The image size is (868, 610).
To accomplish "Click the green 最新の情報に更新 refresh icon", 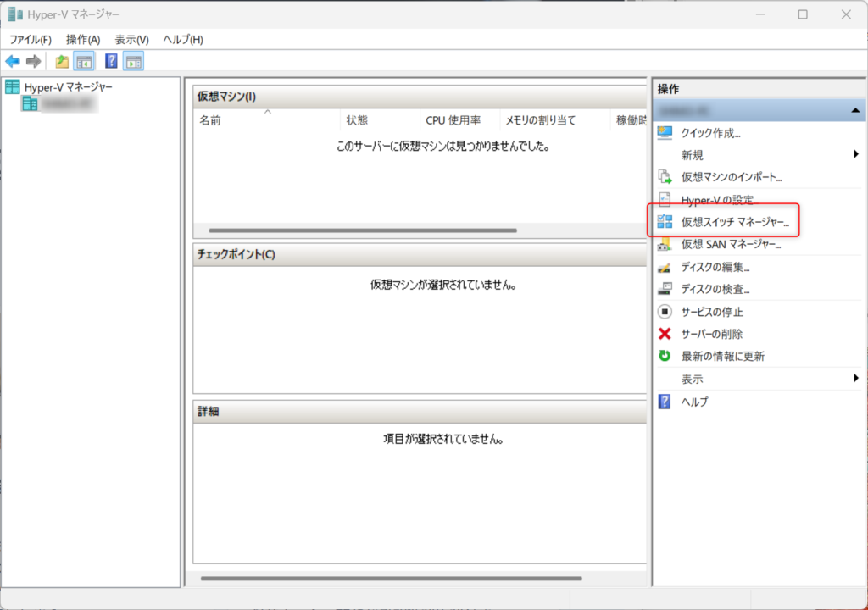I will (665, 356).
